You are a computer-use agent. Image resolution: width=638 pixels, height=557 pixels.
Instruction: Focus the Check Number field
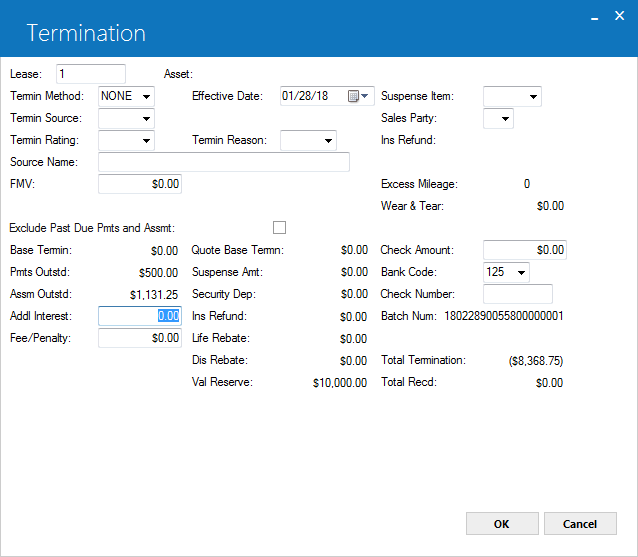click(x=518, y=294)
